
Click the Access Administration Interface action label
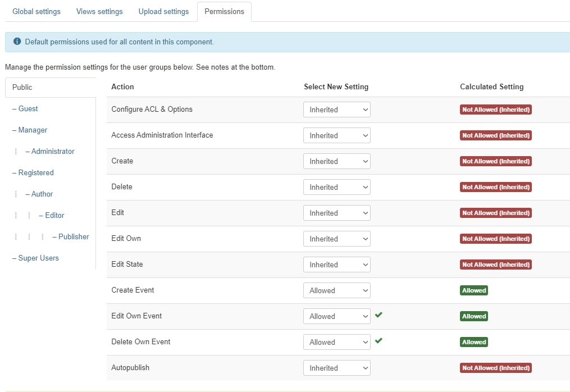162,135
